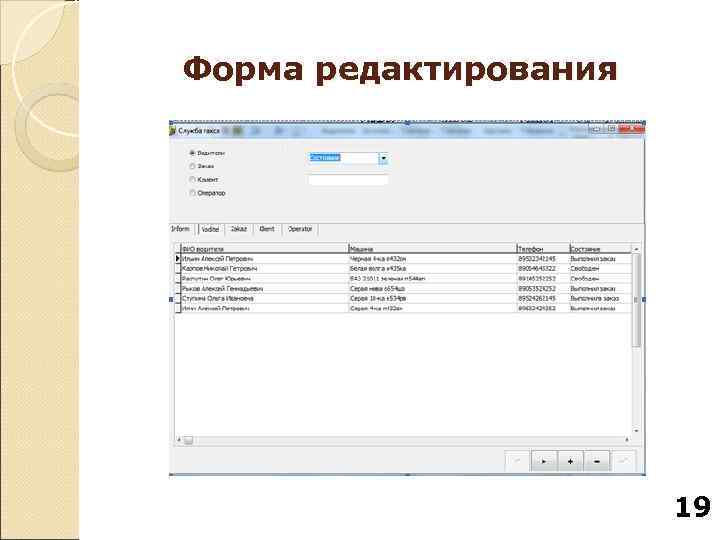Click the Серая 10-ка car cell
720x540 pixels.
click(433, 298)
